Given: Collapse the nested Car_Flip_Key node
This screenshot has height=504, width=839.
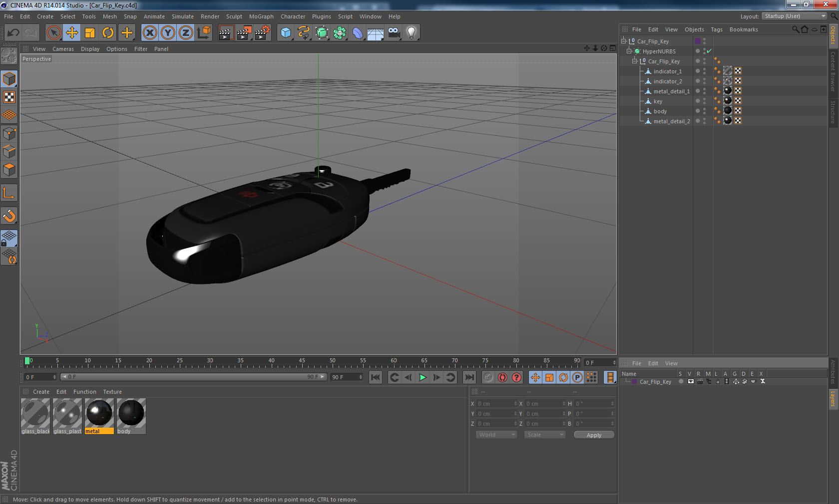Looking at the screenshot, I should [x=635, y=61].
